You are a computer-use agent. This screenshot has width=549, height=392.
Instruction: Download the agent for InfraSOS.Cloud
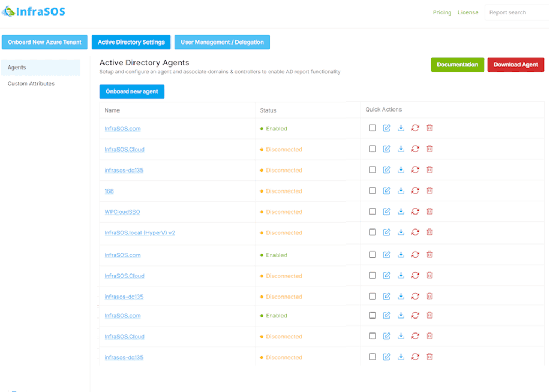point(401,149)
